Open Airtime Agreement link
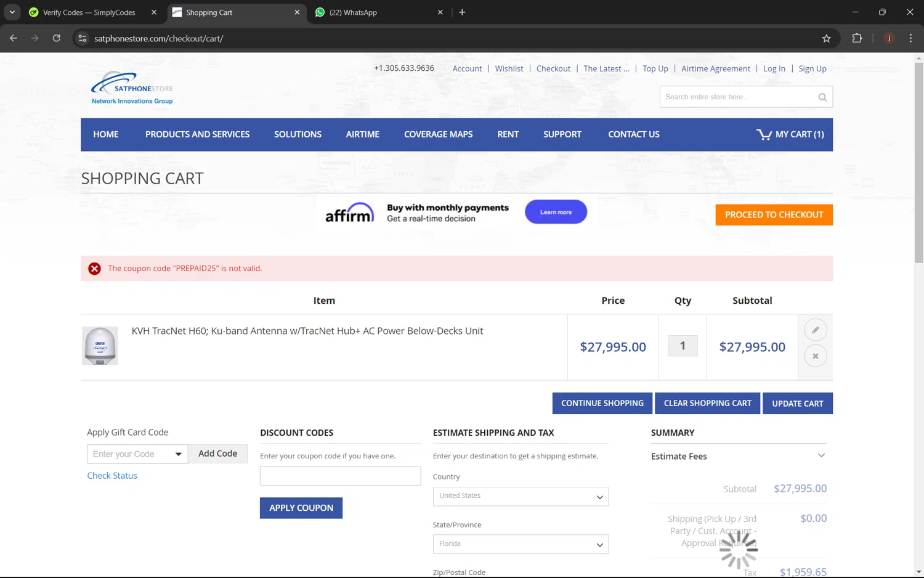Screen dimensions: 924x578 (716, 69)
